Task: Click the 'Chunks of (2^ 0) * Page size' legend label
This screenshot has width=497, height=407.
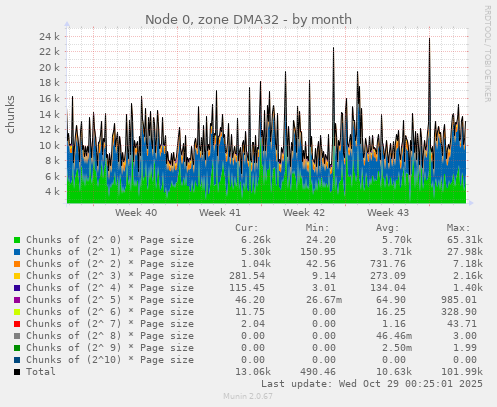Action: [x=110, y=240]
